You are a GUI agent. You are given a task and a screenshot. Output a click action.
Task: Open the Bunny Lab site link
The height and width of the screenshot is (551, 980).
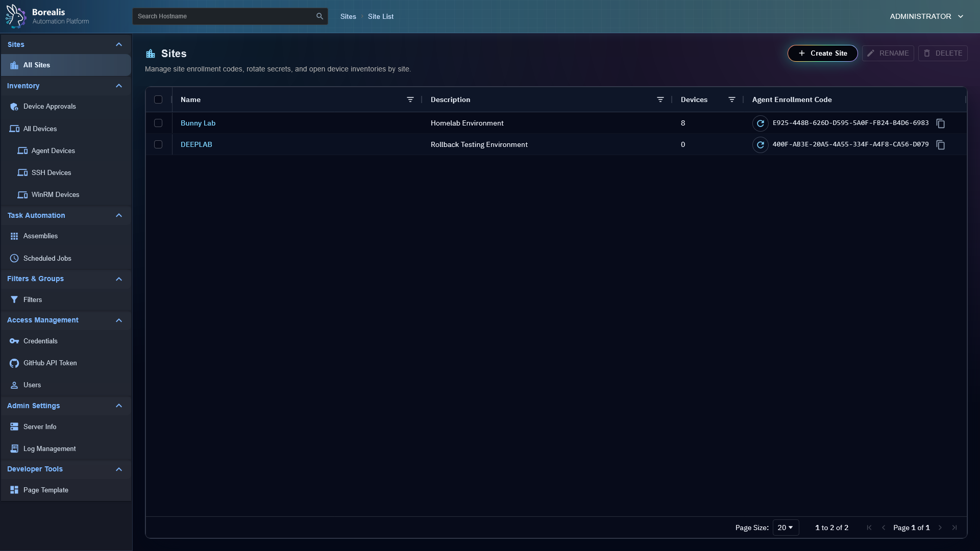(198, 123)
